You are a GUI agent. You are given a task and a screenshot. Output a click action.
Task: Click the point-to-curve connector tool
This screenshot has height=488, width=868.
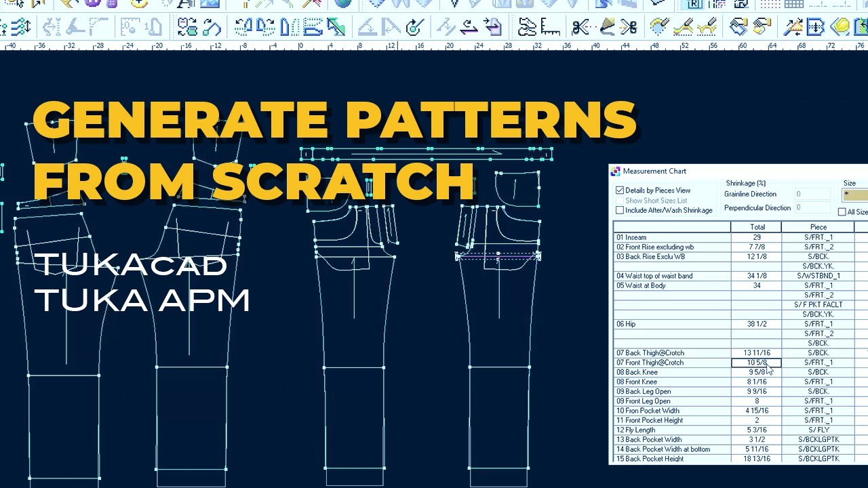tap(212, 27)
